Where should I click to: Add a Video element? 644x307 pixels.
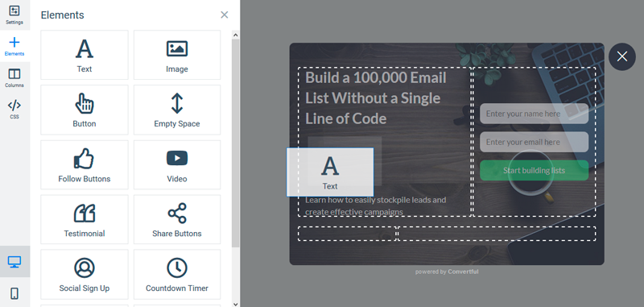(x=177, y=165)
